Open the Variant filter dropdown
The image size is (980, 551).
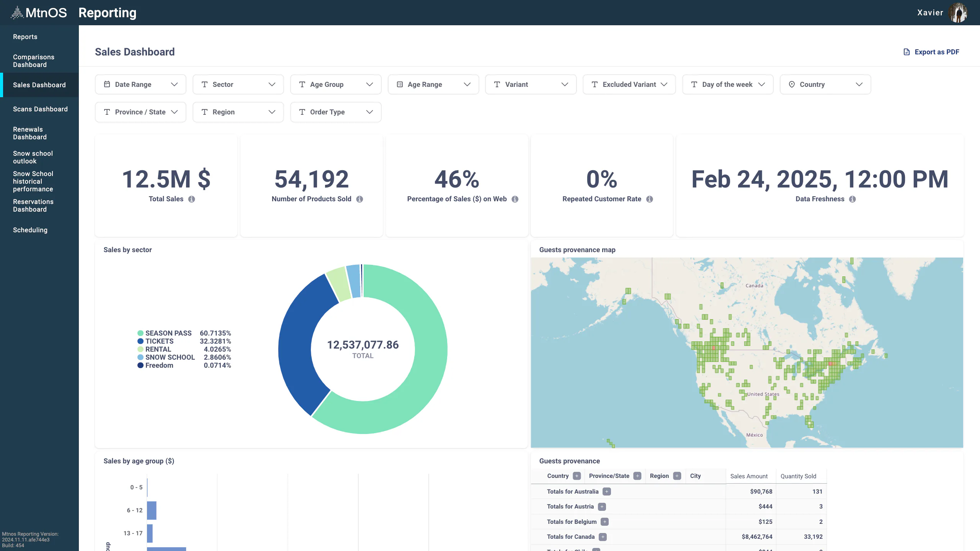pos(531,85)
